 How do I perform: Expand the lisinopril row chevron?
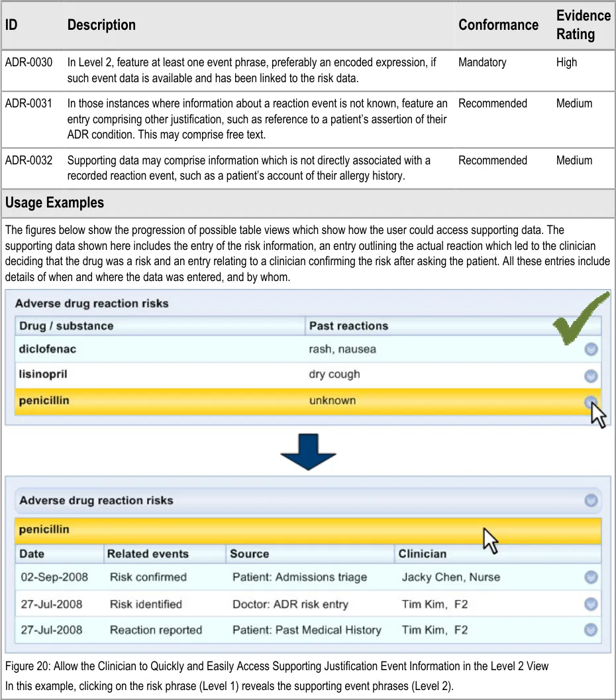coord(591,376)
